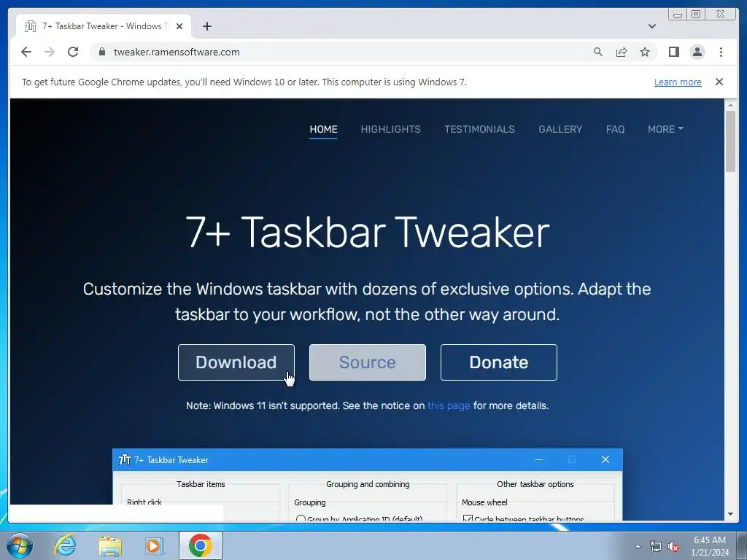Open the clock showing 6:45 AM

point(710,546)
